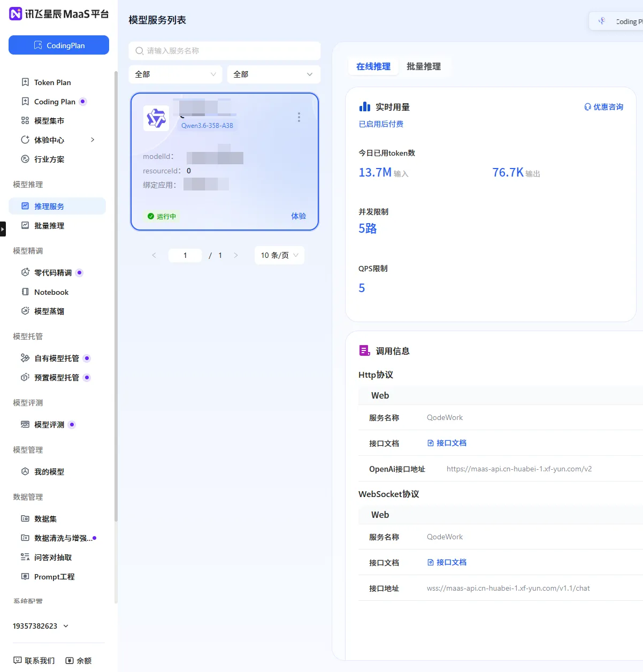Image resolution: width=643 pixels, height=672 pixels.
Task: Click the 13.7M input token value
Action: click(375, 172)
